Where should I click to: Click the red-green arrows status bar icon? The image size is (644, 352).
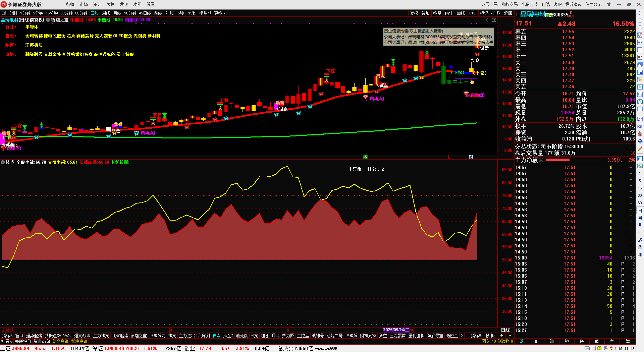(611, 349)
